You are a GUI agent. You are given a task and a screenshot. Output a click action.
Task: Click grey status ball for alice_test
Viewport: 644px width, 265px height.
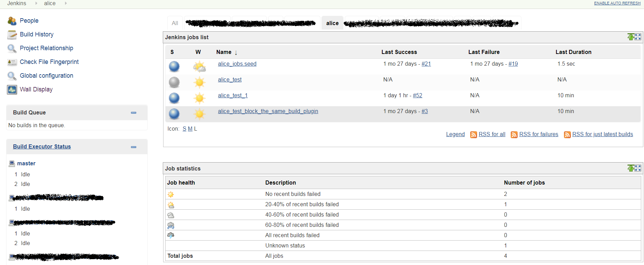(x=174, y=82)
